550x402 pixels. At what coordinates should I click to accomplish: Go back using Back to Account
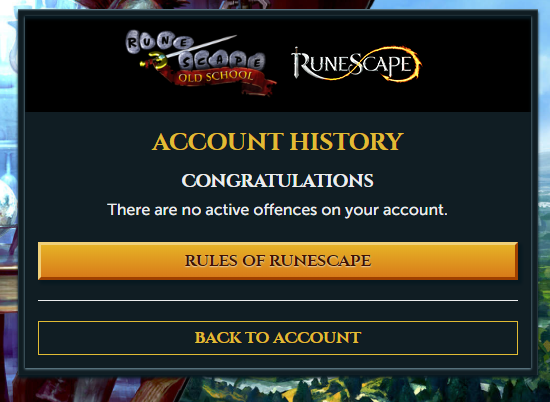coord(278,338)
